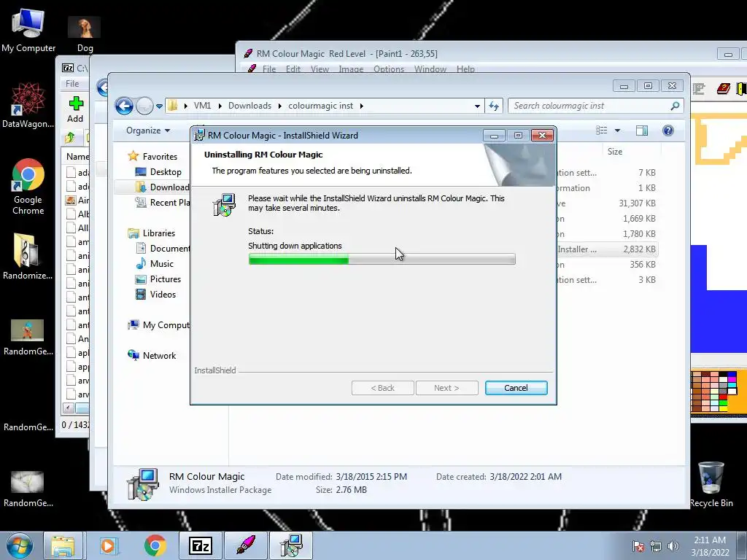
Task: Open My Computer desktop icon
Action: pos(28,31)
